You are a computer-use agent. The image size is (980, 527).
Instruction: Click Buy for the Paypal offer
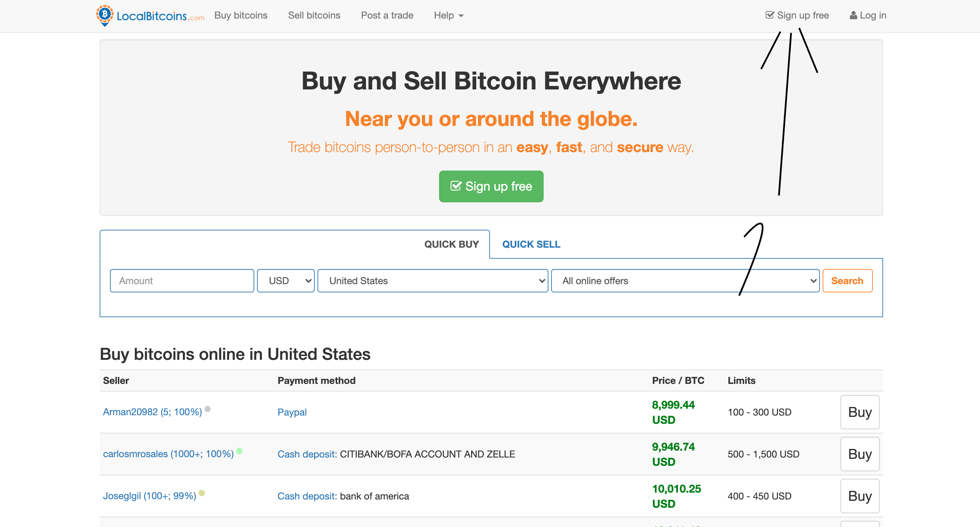(859, 412)
